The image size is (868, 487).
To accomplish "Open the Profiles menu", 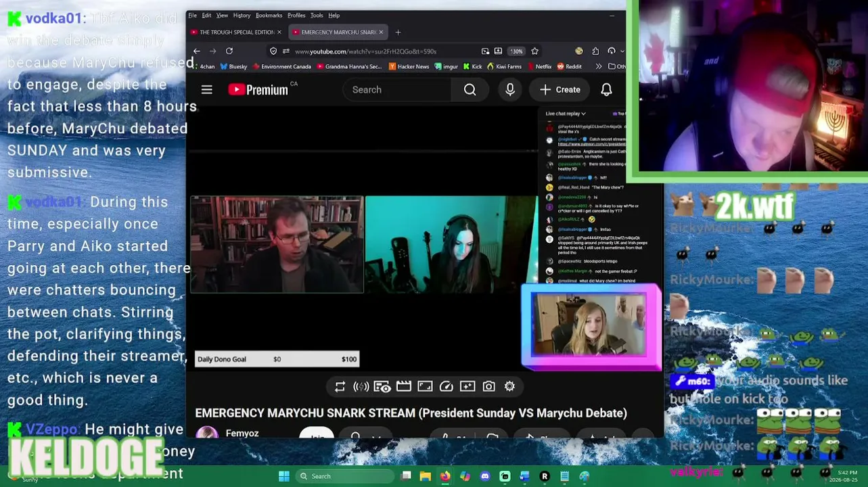I will [296, 16].
